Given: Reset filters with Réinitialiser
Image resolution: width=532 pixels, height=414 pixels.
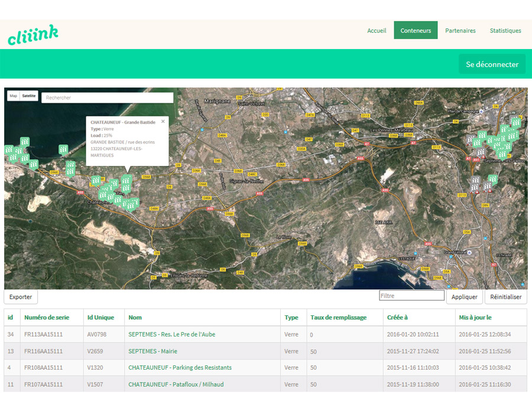Looking at the screenshot, I should click(x=505, y=297).
